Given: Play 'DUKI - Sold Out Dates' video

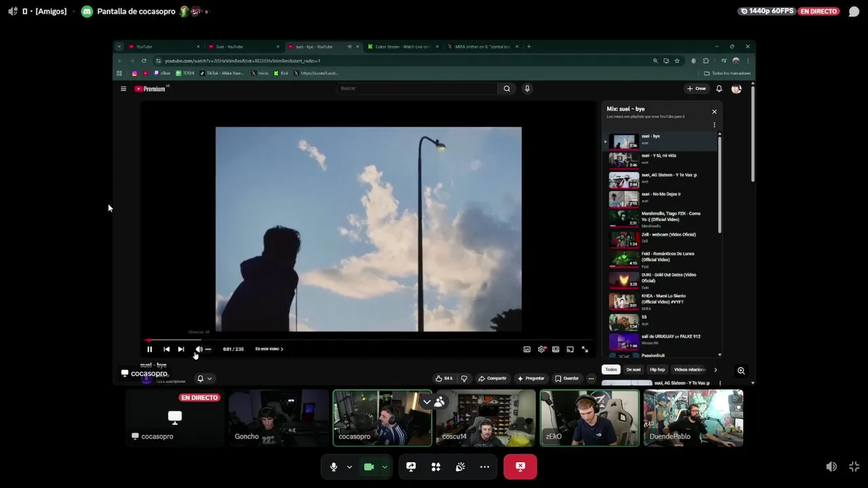Looking at the screenshot, I should click(x=661, y=280).
